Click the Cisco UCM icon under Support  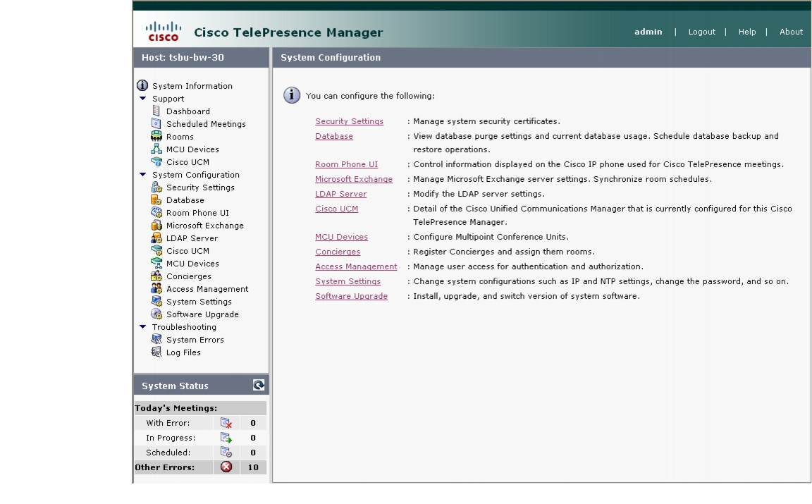point(156,161)
